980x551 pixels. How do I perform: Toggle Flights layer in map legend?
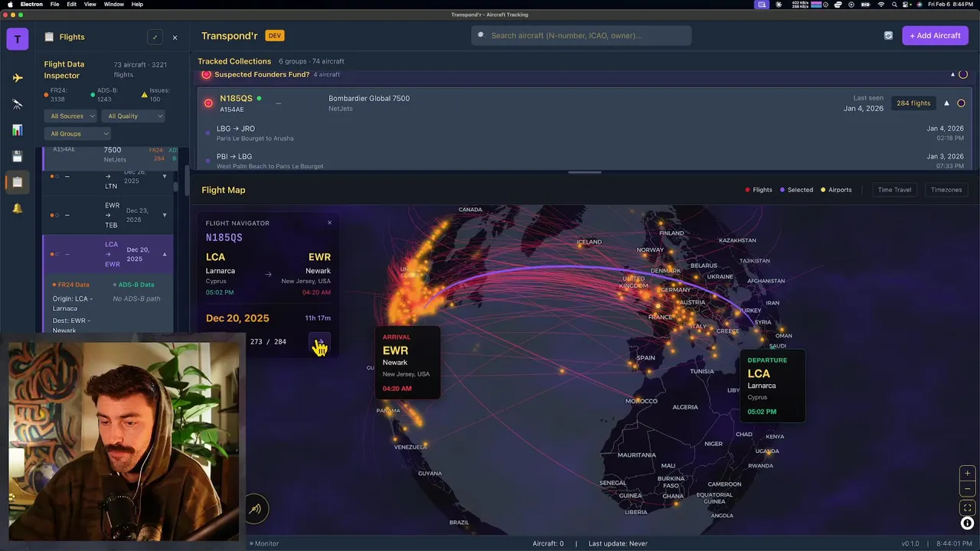pyautogui.click(x=759, y=190)
